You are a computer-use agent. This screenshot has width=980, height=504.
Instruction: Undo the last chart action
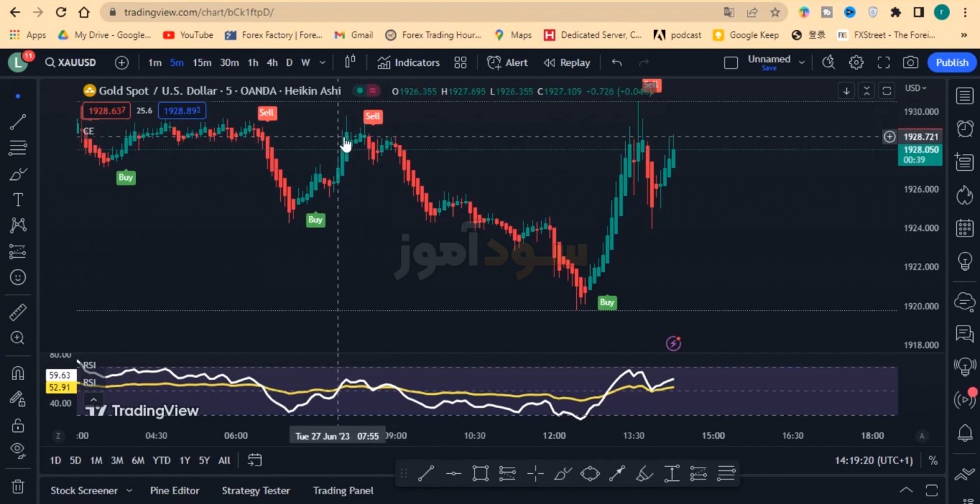click(617, 62)
